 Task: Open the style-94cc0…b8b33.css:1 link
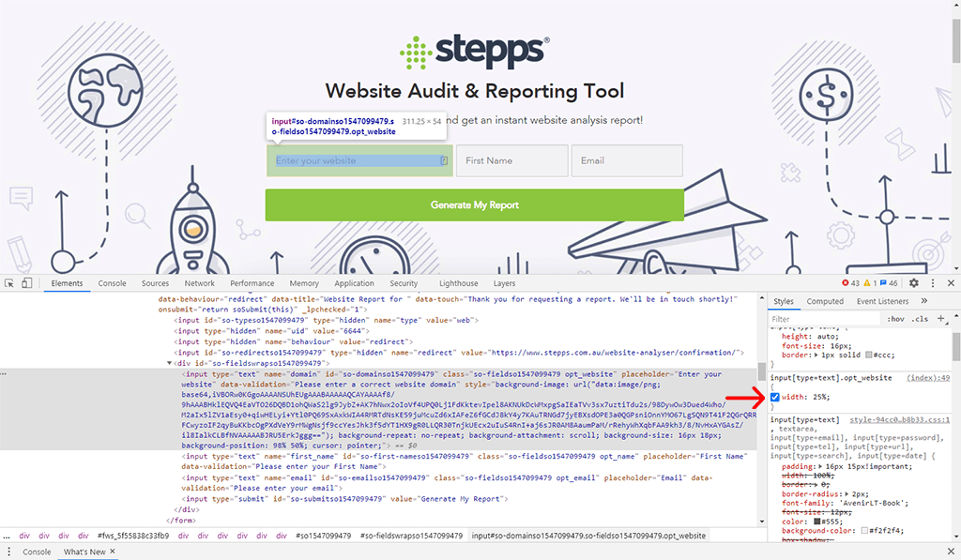(899, 419)
